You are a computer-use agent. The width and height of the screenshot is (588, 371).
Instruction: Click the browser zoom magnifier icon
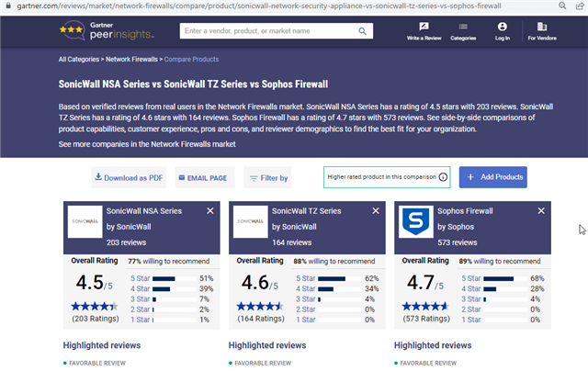pyautogui.click(x=562, y=6)
